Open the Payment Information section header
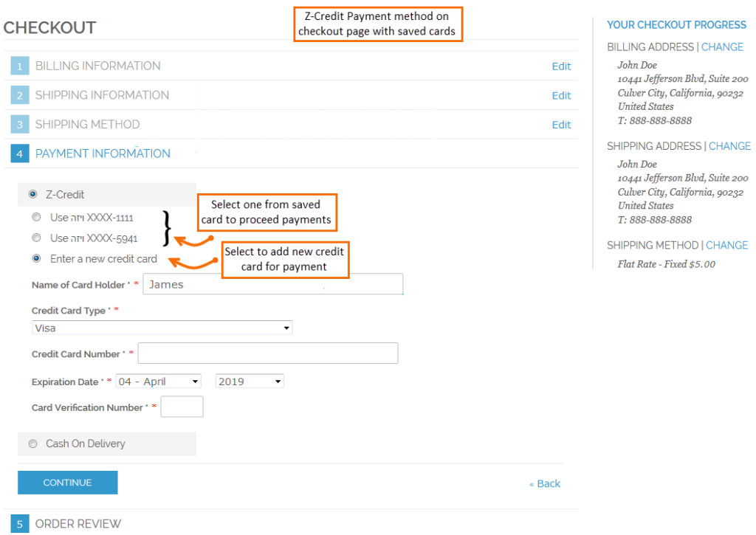 pyautogui.click(x=103, y=153)
